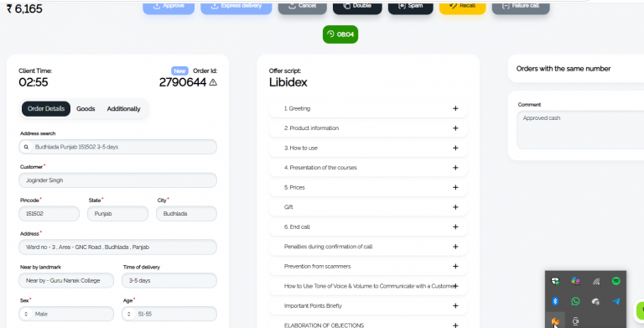Viewport: 644px width, 328px height.
Task: Click the Comment box Approved cash
Action: (580, 130)
